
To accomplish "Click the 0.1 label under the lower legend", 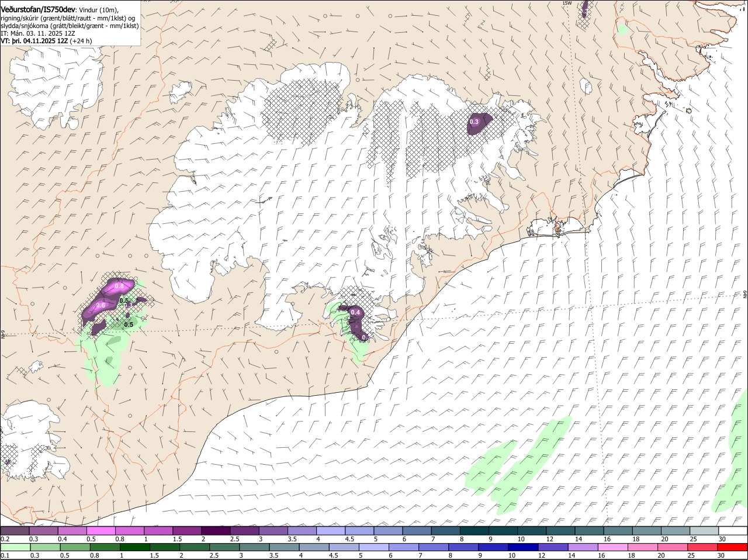I will pyautogui.click(x=5, y=555).
